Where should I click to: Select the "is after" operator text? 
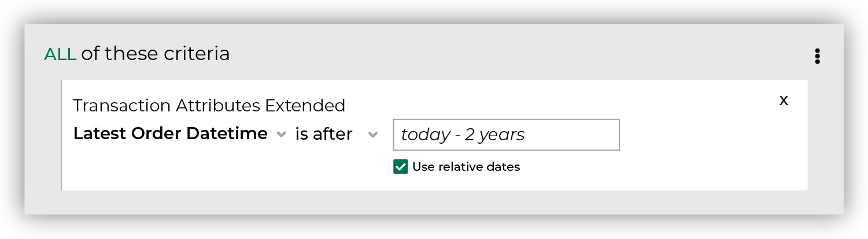[x=324, y=134]
